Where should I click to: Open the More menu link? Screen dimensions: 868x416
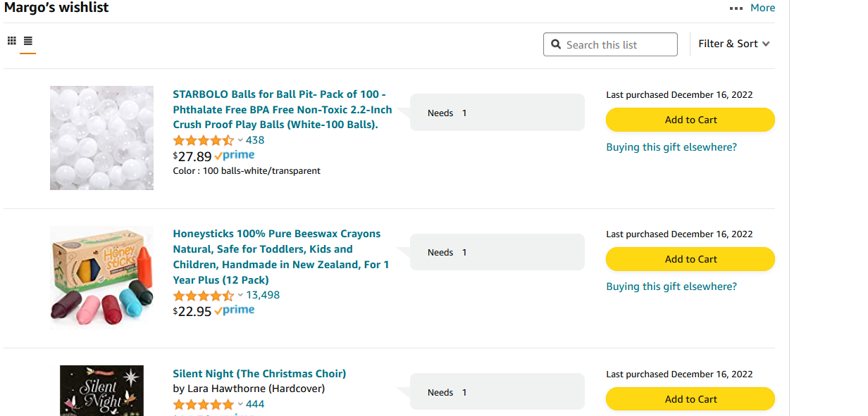coord(762,8)
